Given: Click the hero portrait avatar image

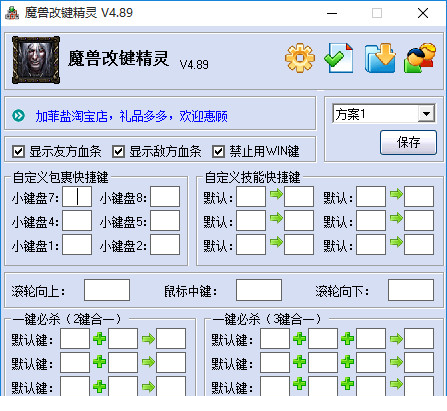Looking at the screenshot, I should tap(36, 60).
